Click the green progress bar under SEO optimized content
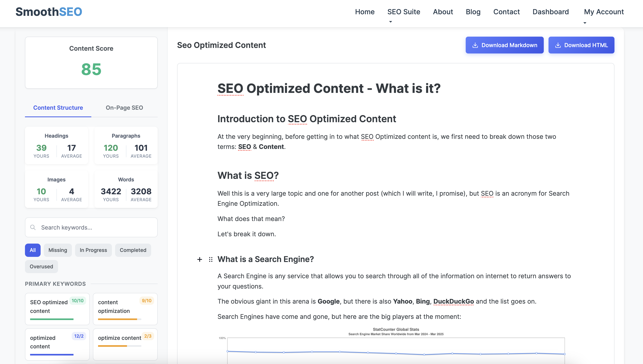The height and width of the screenshot is (364, 643). click(x=52, y=319)
